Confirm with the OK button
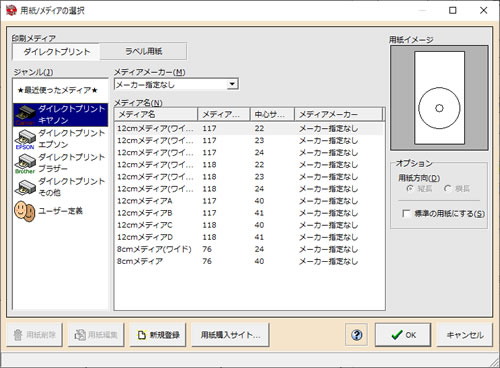 pos(403,335)
